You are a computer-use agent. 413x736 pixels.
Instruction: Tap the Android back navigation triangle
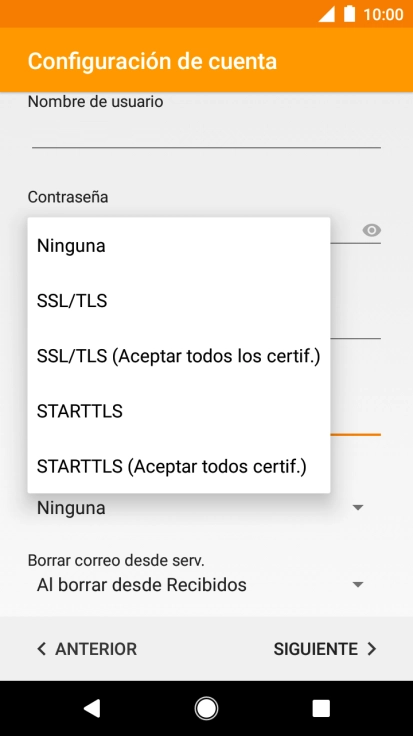92,708
